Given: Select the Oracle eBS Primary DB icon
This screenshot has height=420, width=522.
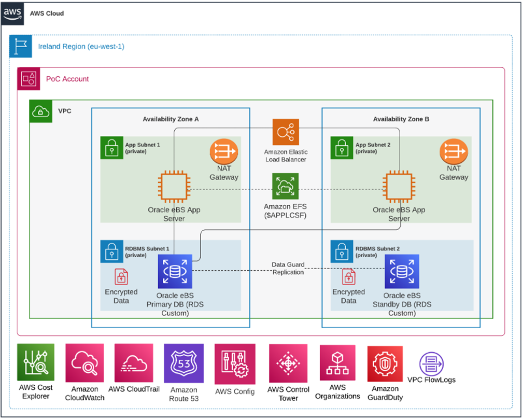Looking at the screenshot, I should click(x=175, y=272).
